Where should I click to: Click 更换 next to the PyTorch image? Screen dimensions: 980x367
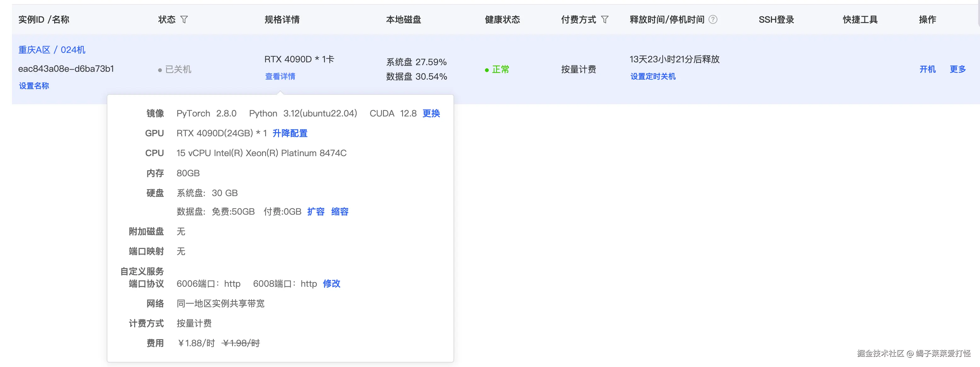[431, 113]
